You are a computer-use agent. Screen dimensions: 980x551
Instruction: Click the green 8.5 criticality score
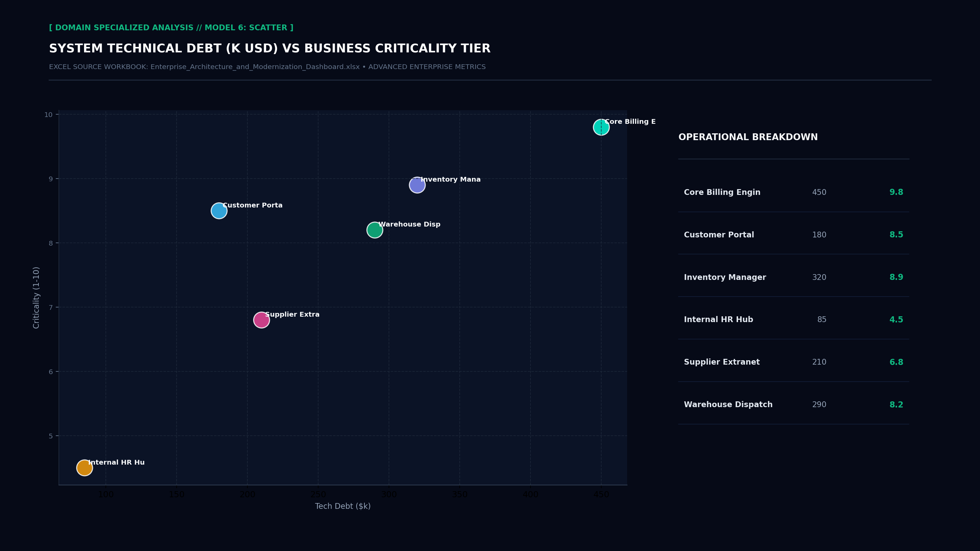(x=896, y=235)
